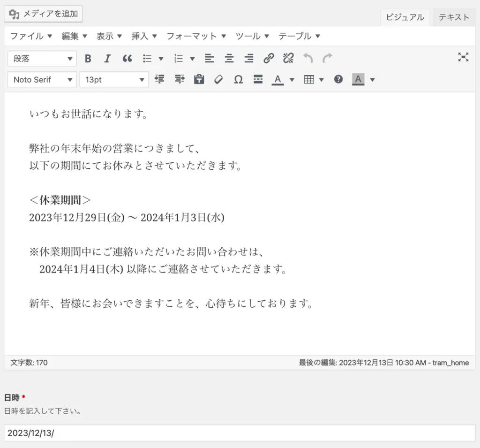Open the keyboard shortcuts help icon
480x448 pixels.
[x=338, y=80]
